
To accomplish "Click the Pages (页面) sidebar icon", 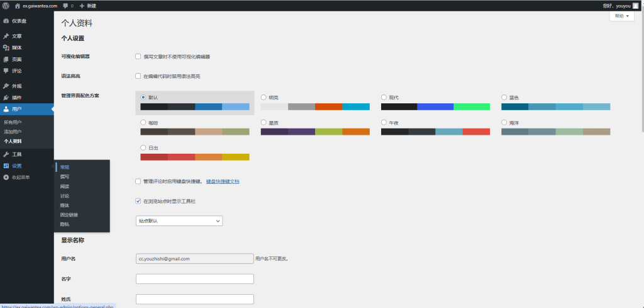I will (x=6, y=59).
